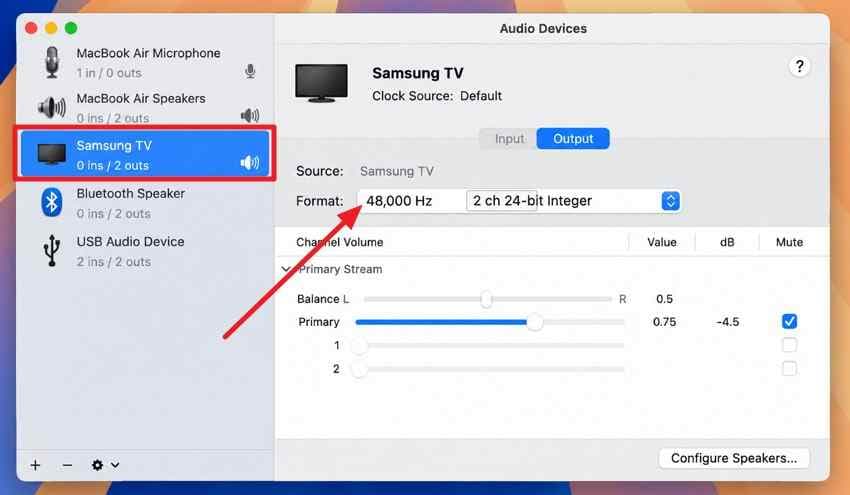This screenshot has width=850, height=495.
Task: Click the default input microphone indicator icon
Action: point(250,71)
